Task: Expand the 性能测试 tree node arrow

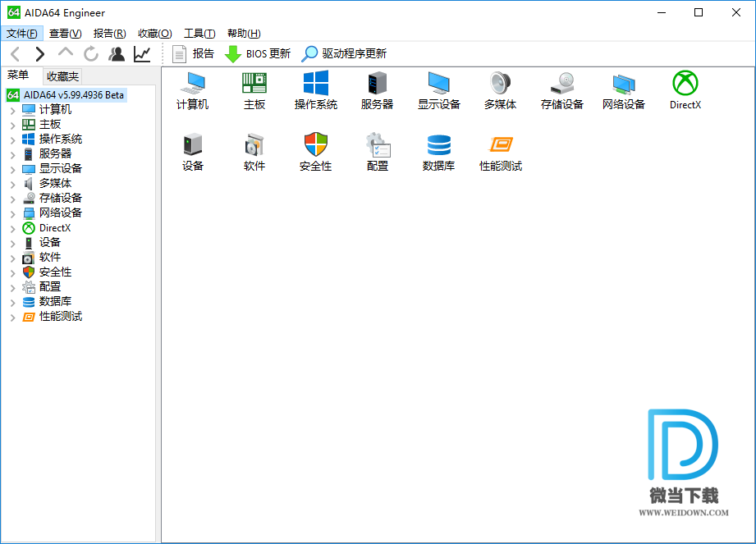Action: coord(12,318)
